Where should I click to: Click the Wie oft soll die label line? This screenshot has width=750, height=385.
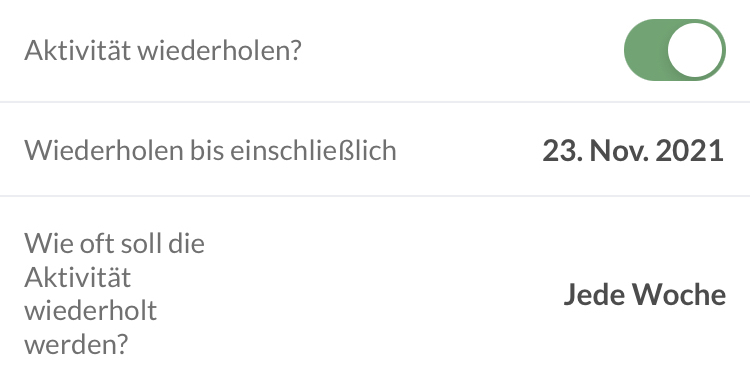coord(114,243)
